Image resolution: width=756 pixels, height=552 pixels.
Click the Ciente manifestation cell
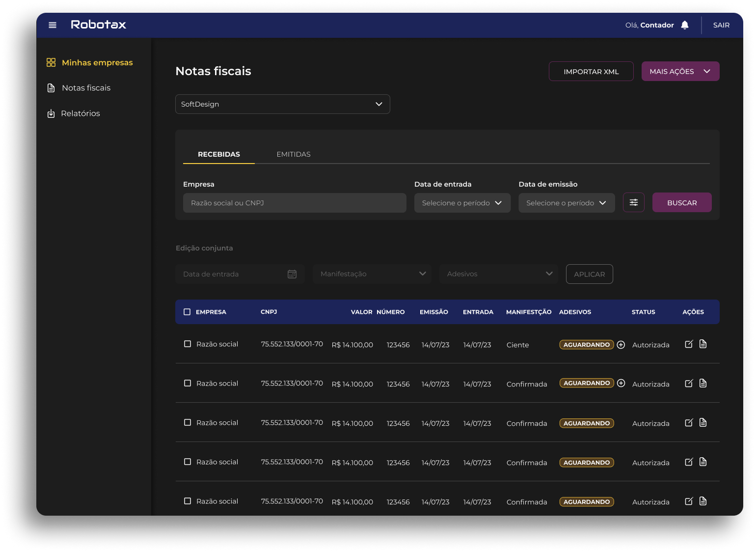[518, 345]
